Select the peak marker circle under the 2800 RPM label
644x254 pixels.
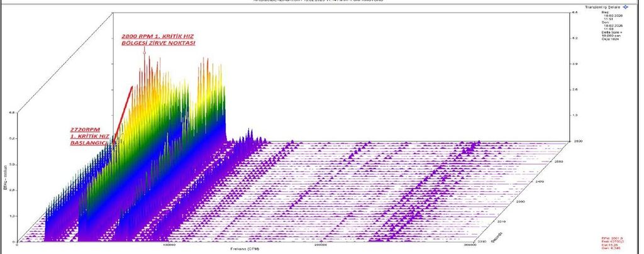[x=145, y=52]
